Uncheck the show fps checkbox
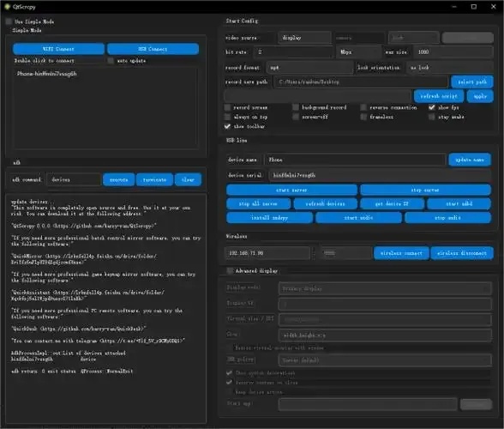This screenshot has height=429, width=504. pos(432,107)
